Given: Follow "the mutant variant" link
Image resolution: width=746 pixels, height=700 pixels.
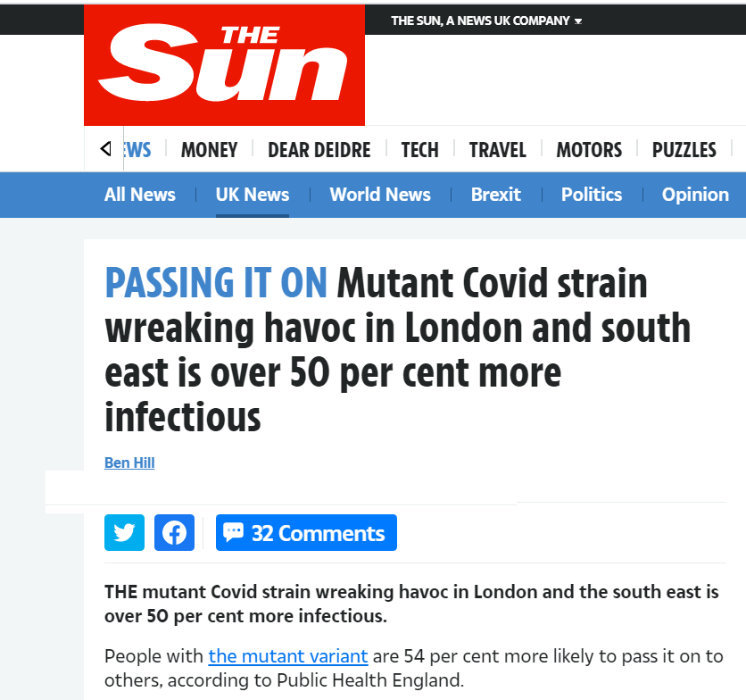Looking at the screenshot, I should (x=288, y=656).
